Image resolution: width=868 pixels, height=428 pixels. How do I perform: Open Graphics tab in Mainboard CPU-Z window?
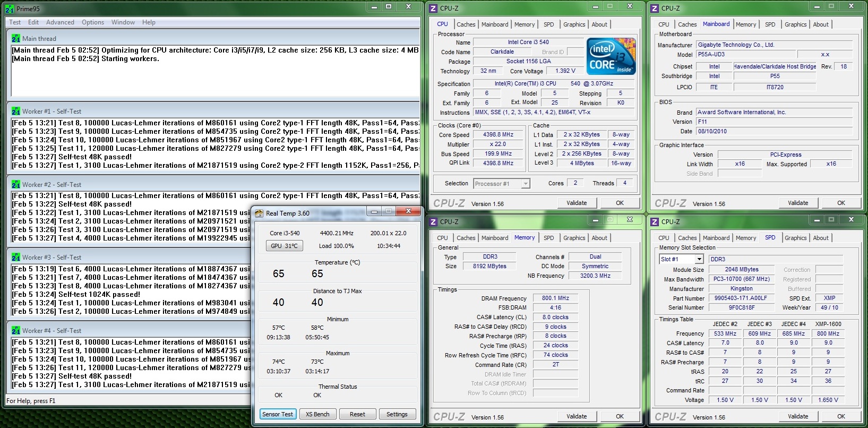point(795,24)
